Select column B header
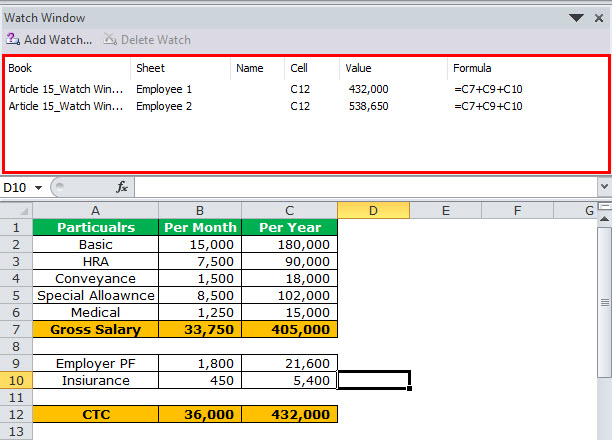 tap(200, 211)
